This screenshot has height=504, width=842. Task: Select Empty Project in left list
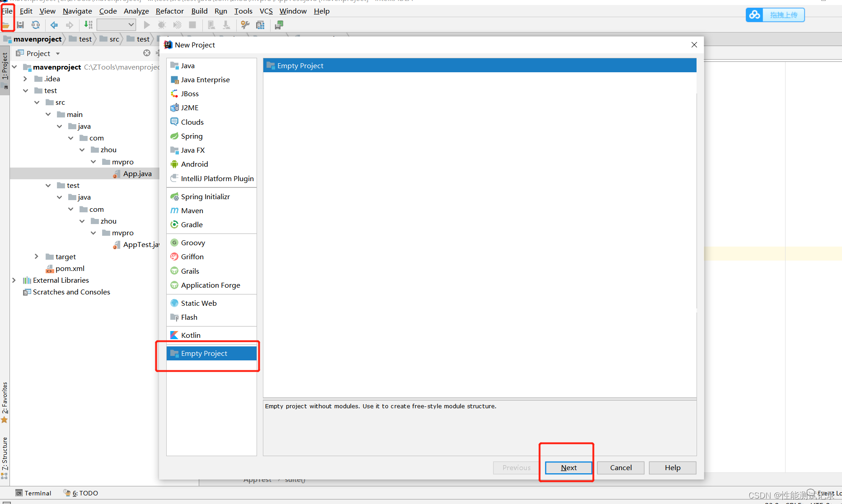(211, 353)
